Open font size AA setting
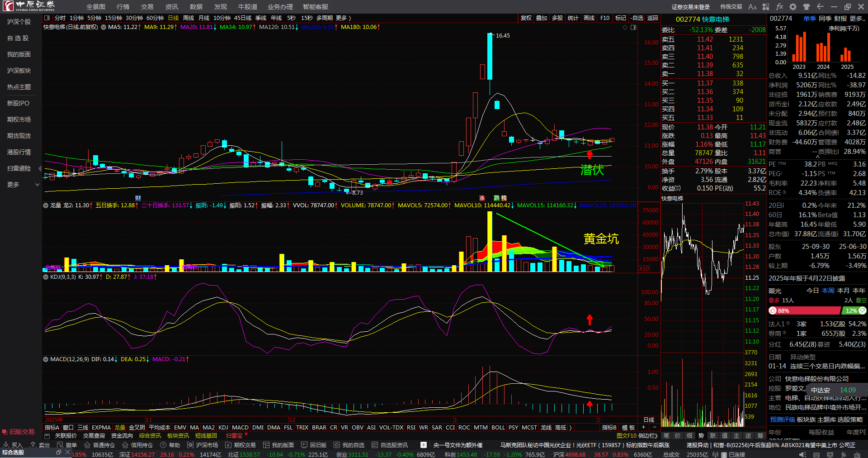This screenshot has width=868, height=458. (752, 7)
